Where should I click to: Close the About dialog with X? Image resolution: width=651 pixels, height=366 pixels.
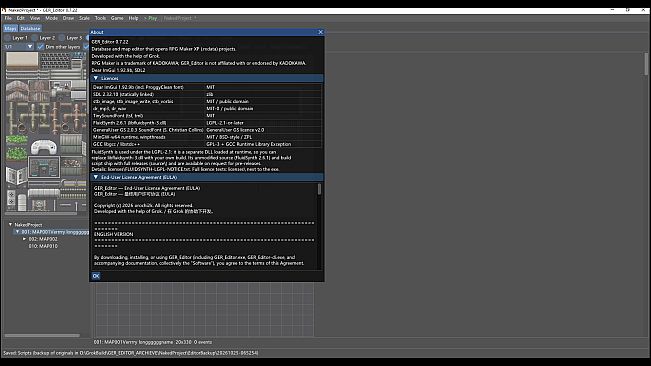pos(320,32)
